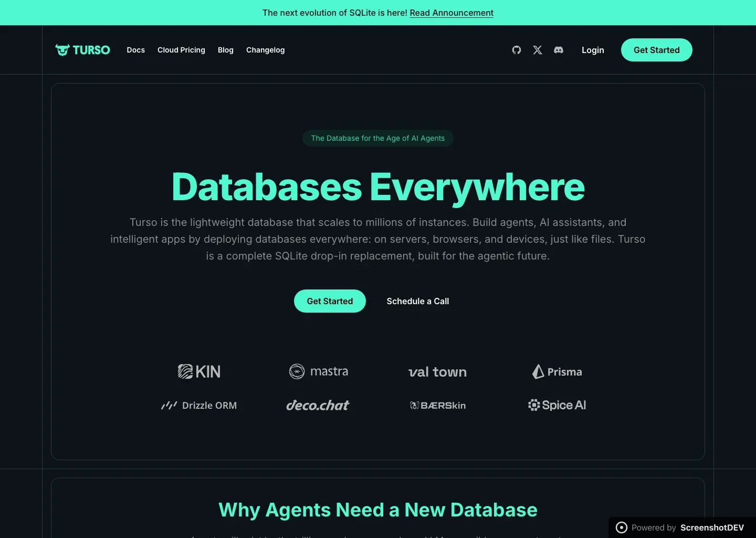Viewport: 756px width, 538px height.
Task: Click the Drizzle ORM logo
Action: pyautogui.click(x=199, y=405)
